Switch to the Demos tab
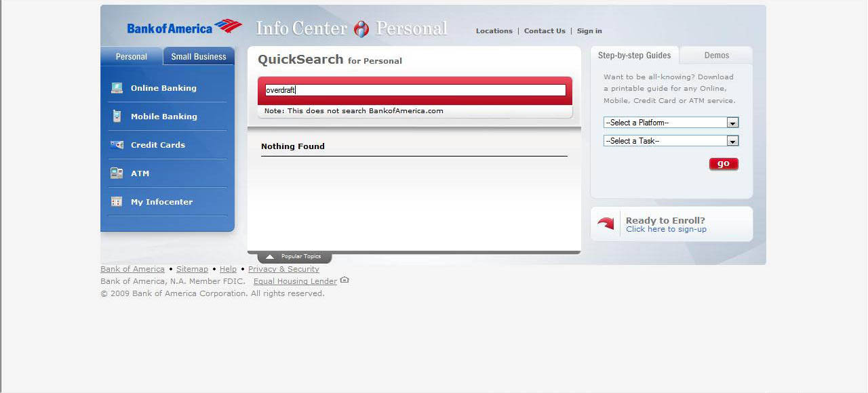 click(x=716, y=56)
